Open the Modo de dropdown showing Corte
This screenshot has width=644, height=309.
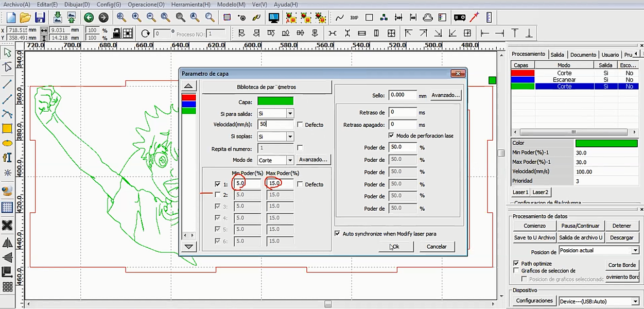290,160
